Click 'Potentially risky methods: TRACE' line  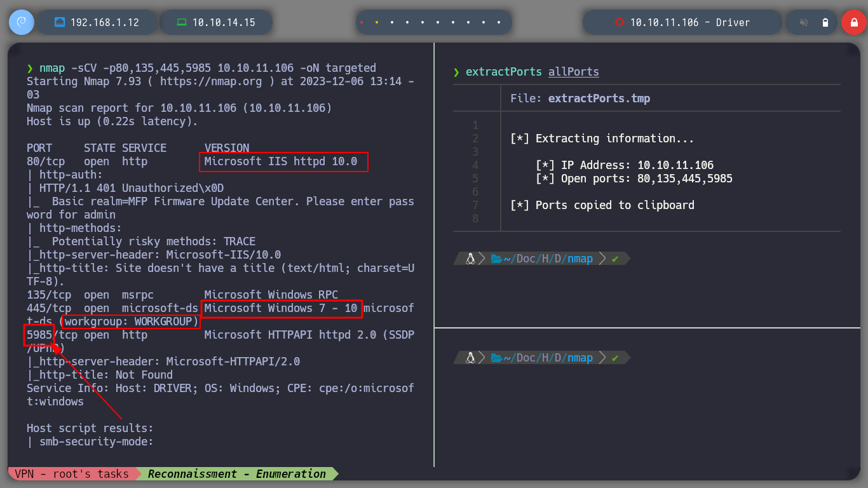tap(141, 241)
